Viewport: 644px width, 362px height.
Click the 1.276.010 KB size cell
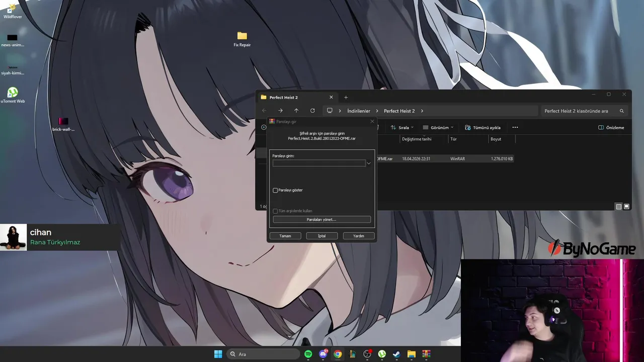coord(502,159)
